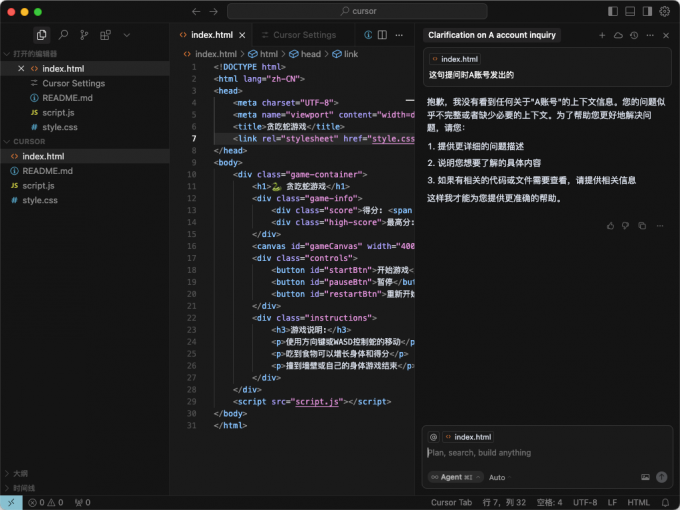Open chat panel more options ellipsis
This screenshot has height=510, width=680.
click(650, 35)
